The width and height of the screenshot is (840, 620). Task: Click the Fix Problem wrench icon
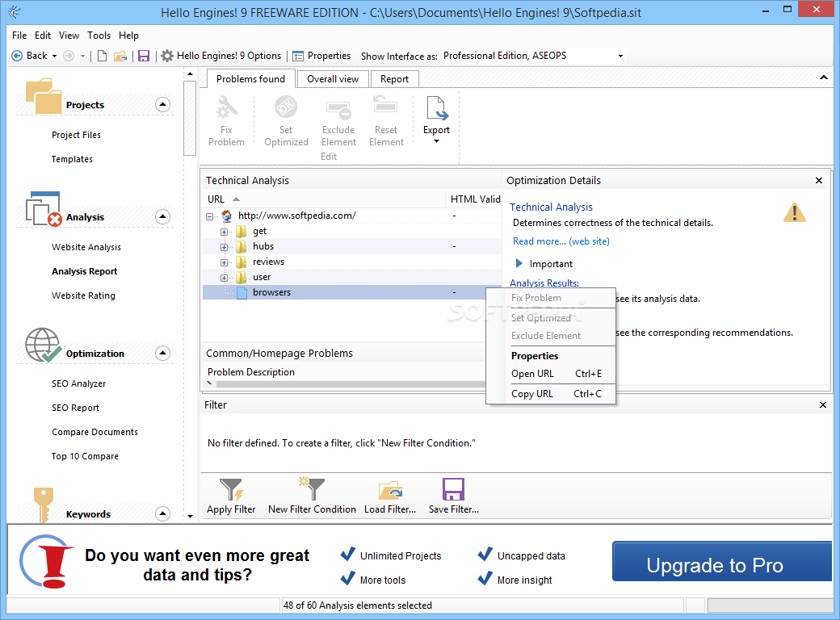[x=227, y=107]
